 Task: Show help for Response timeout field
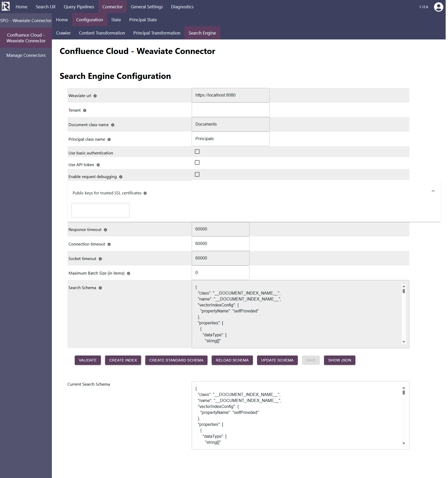coord(106,230)
